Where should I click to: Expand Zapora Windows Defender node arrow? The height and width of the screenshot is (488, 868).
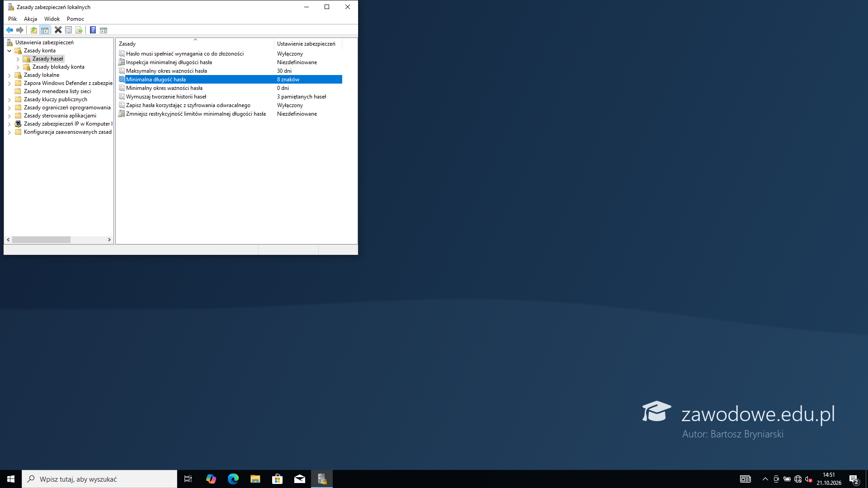click(x=9, y=83)
